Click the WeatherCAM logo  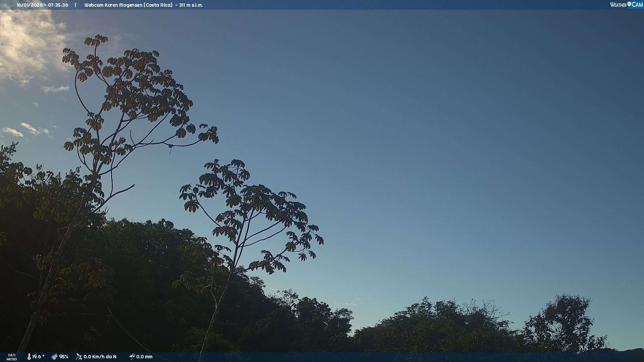(626, 5)
